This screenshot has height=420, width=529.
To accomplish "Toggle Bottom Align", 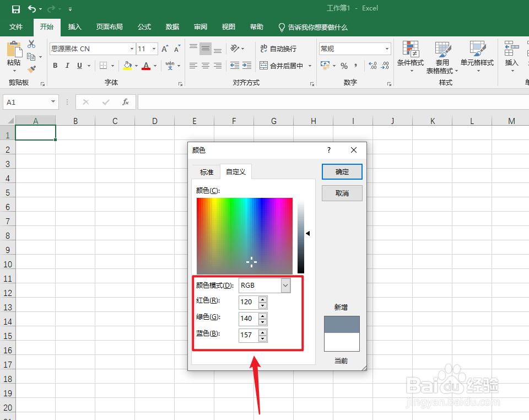I will (218, 49).
